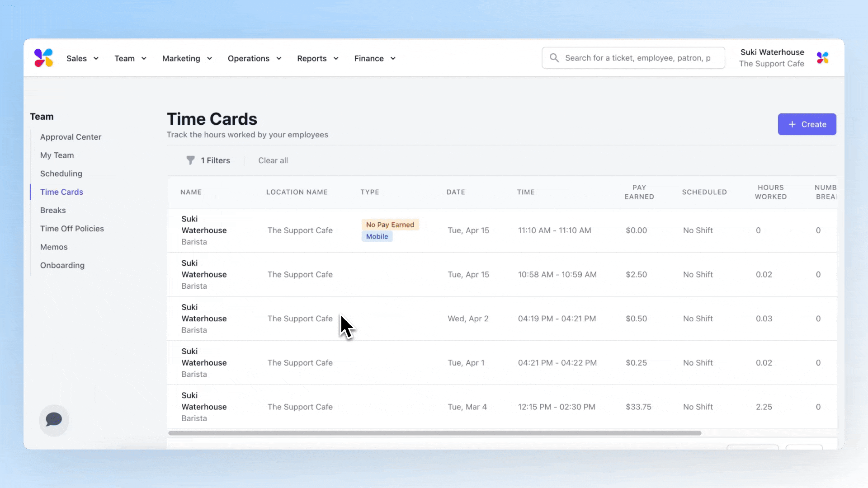Viewport: 868px width, 488px height.
Task: Open the profile avatar beside Suki Waterhouse
Action: (x=822, y=58)
